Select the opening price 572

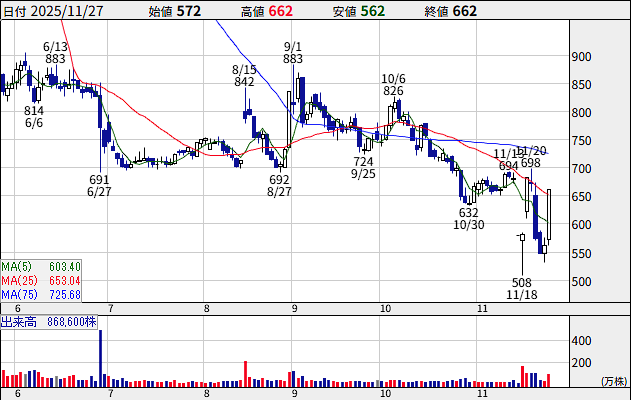click(188, 11)
